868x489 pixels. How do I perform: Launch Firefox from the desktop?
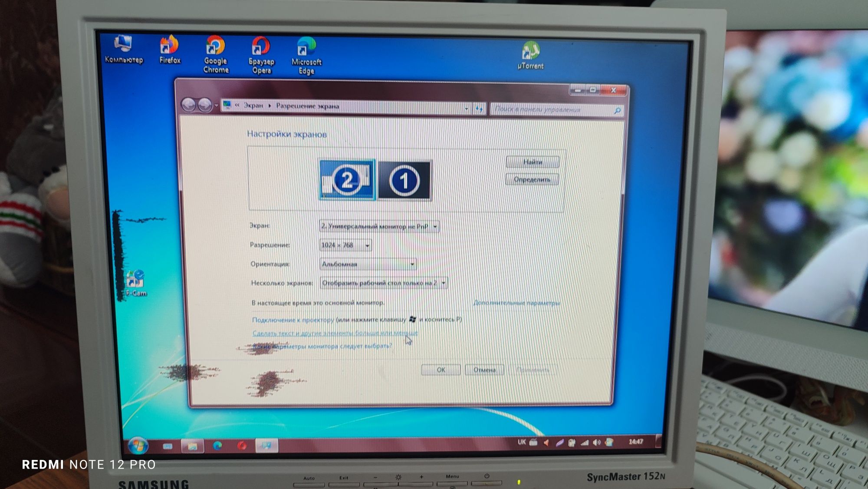click(170, 50)
